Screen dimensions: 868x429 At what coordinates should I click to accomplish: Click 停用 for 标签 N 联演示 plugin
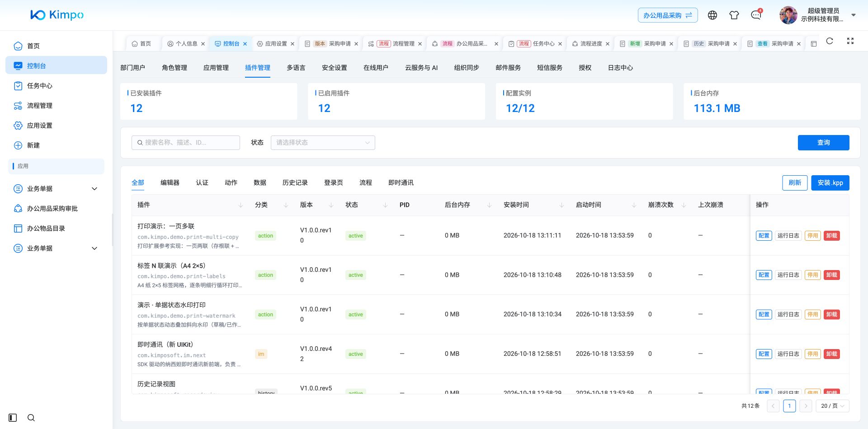tap(813, 275)
